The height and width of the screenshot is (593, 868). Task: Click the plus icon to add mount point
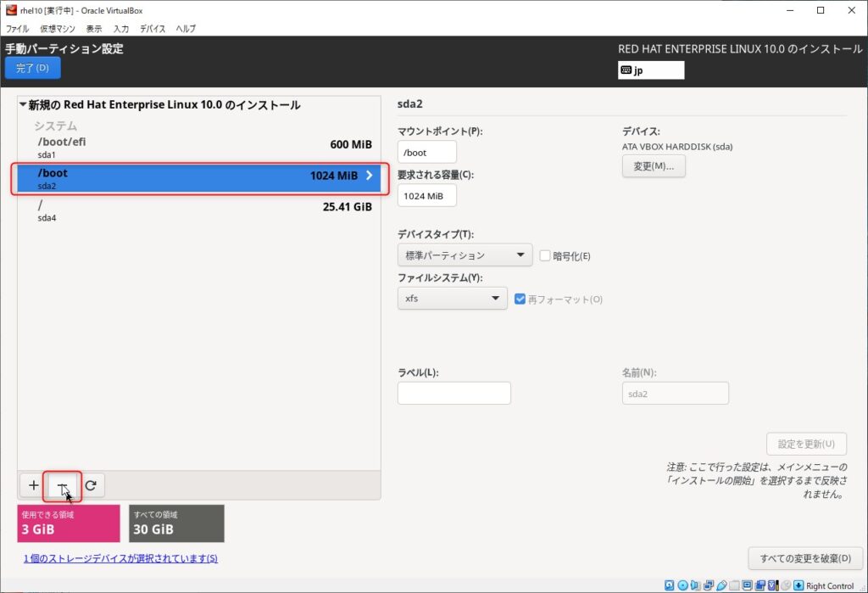(x=33, y=485)
